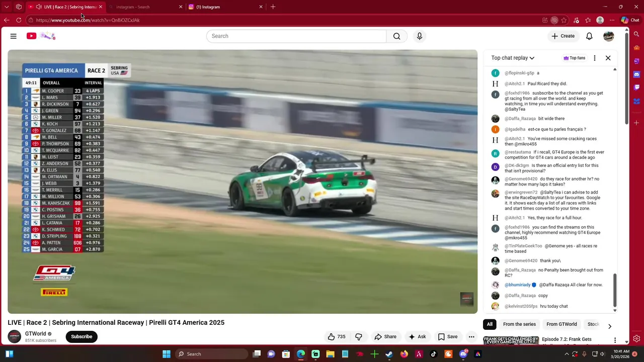Open the browser favorites list
Screen dimensions: 644x362
coord(588,20)
